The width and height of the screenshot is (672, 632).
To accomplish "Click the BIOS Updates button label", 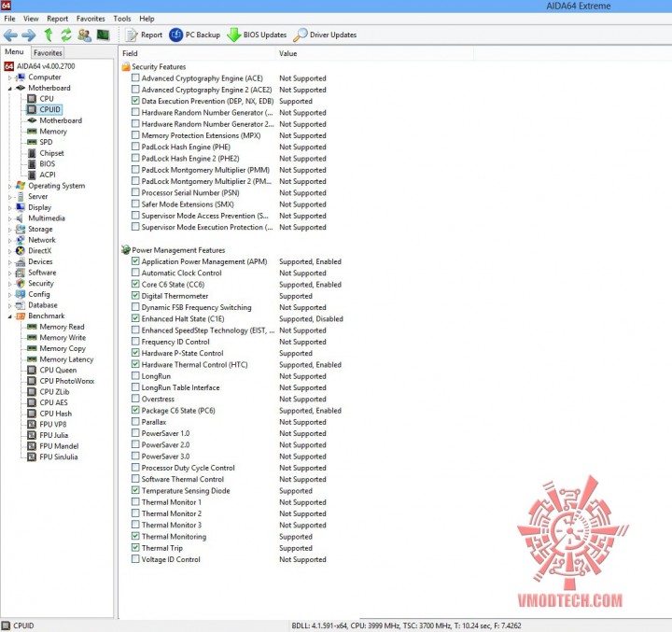I will (265, 35).
